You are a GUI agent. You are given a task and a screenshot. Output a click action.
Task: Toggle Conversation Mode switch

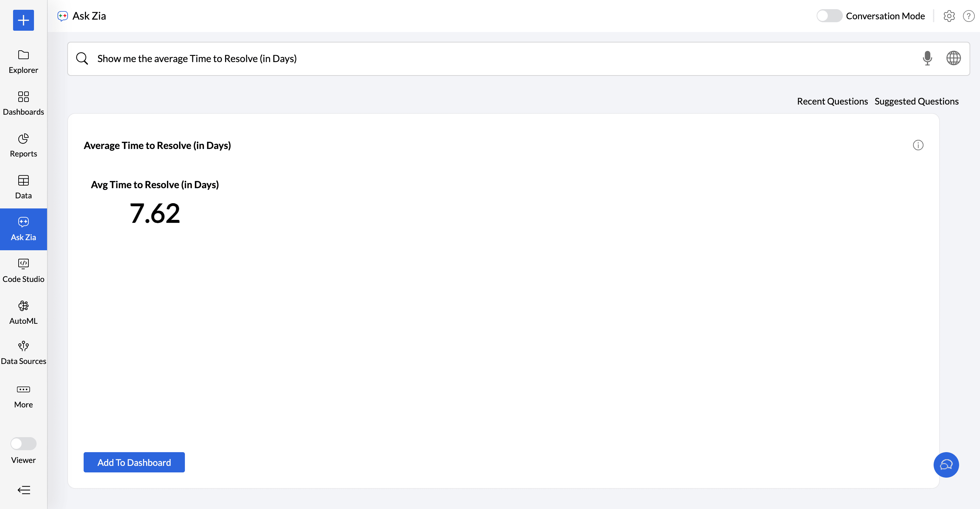[x=829, y=16]
